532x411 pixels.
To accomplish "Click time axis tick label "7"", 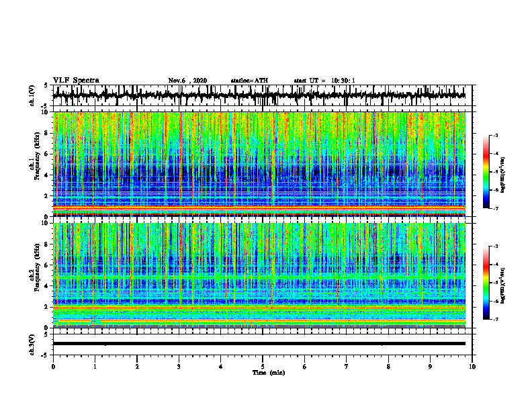I will (347, 367).
